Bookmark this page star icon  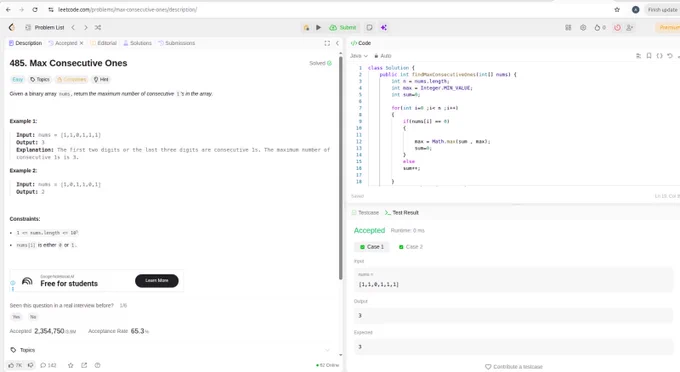click(x=617, y=10)
